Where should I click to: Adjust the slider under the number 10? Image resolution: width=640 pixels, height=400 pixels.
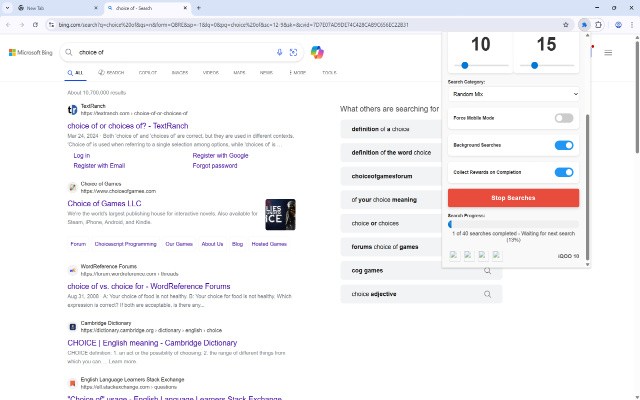[481, 65]
